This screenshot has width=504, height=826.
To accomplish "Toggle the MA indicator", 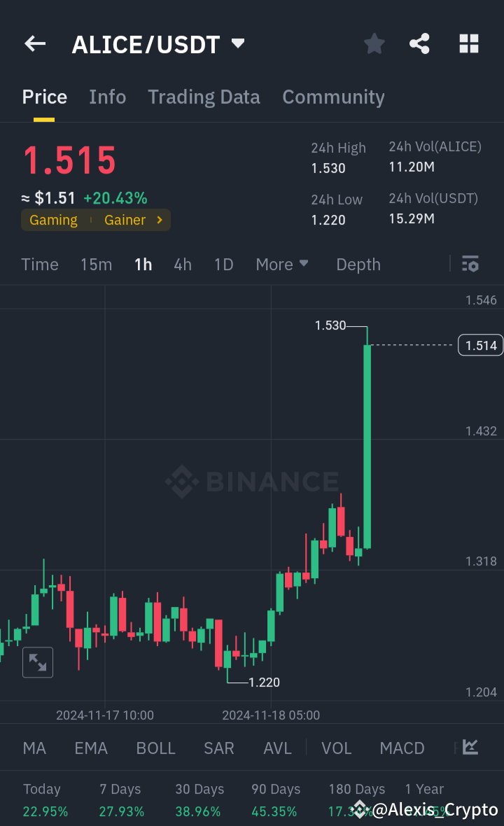I will click(34, 748).
